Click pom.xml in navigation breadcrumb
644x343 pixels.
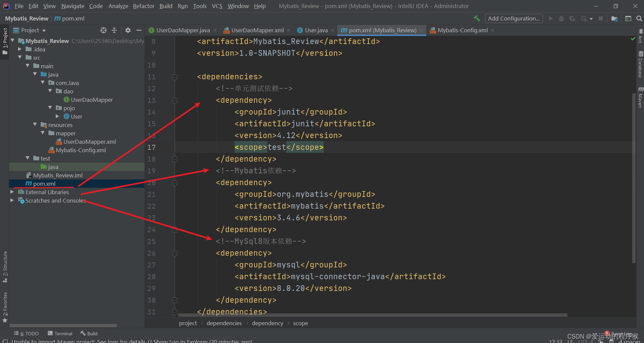[x=69, y=18]
